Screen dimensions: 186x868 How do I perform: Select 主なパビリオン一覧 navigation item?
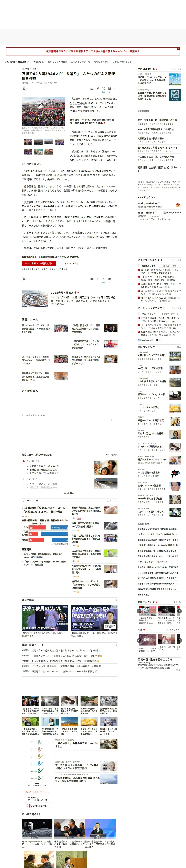(x=81, y=62)
